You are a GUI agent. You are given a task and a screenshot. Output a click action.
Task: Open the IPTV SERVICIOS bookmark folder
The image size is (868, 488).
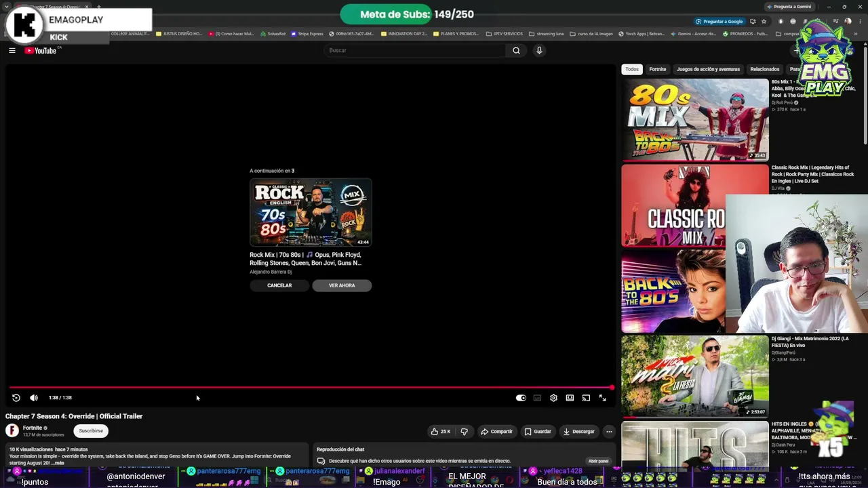[x=505, y=34]
